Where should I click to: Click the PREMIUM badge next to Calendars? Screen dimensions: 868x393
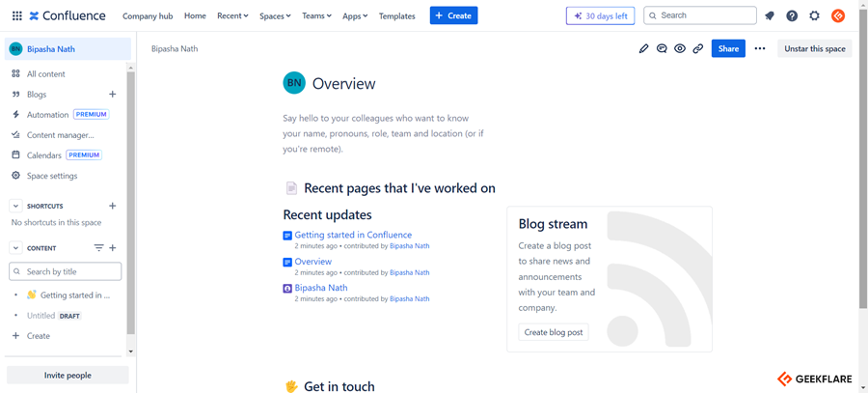click(84, 155)
